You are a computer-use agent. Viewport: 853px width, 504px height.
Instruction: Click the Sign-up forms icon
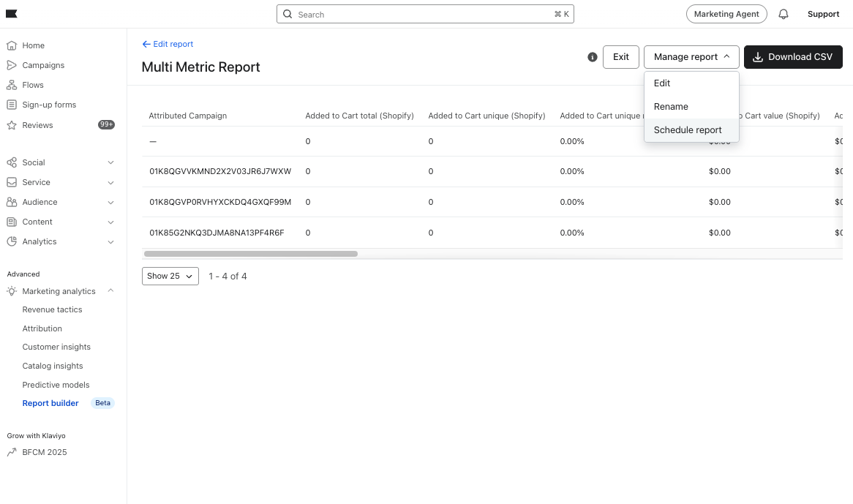pyautogui.click(x=12, y=105)
